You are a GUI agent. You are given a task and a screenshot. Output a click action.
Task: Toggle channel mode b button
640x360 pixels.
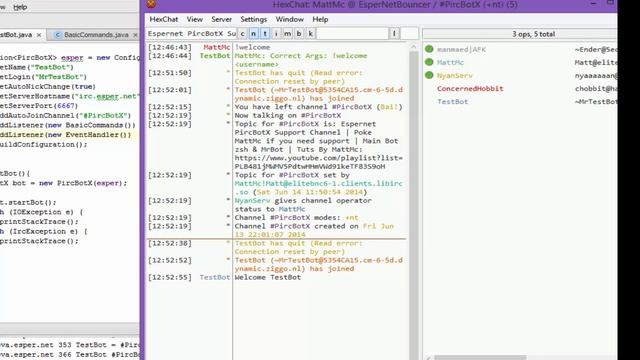[299, 33]
